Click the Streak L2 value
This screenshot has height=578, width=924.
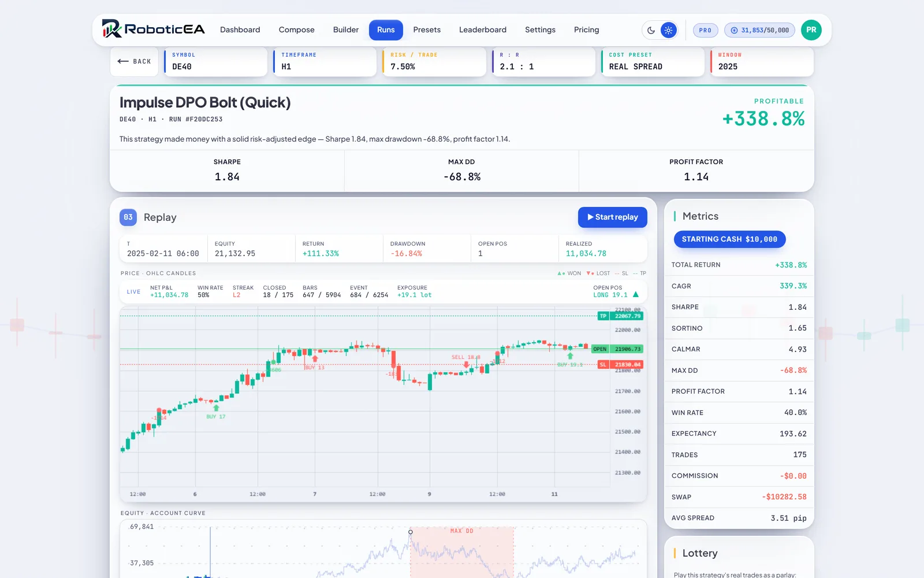coord(236,295)
